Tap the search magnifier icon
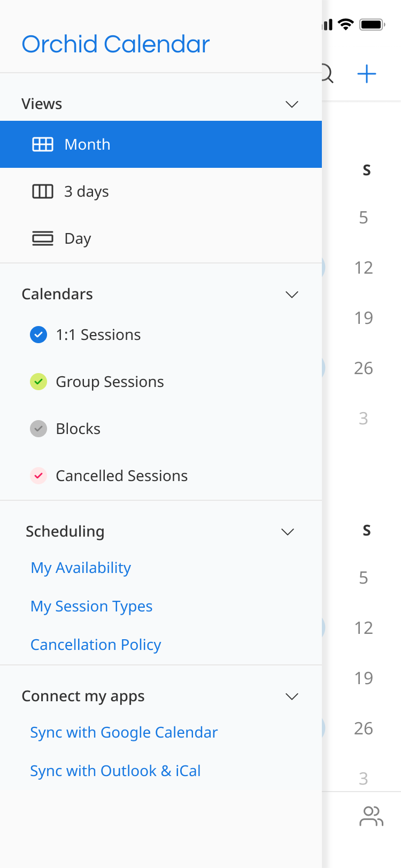The image size is (401, 868). pos(327,74)
